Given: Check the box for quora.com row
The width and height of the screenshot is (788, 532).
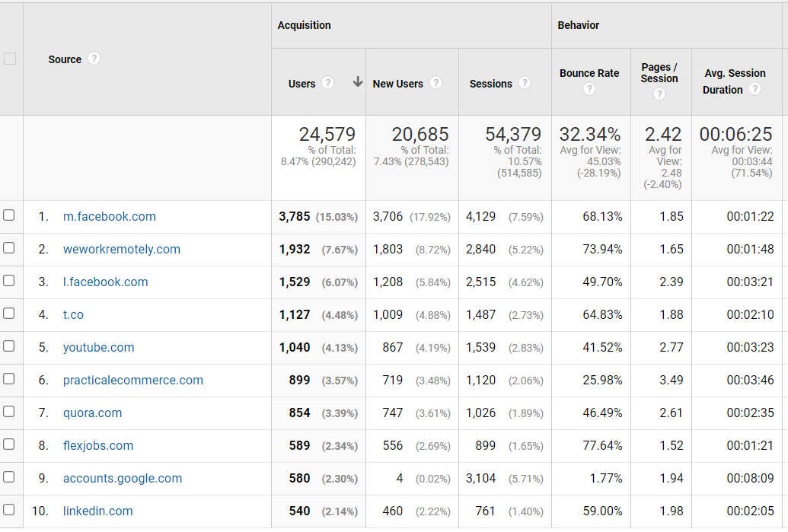Looking at the screenshot, I should (8, 412).
